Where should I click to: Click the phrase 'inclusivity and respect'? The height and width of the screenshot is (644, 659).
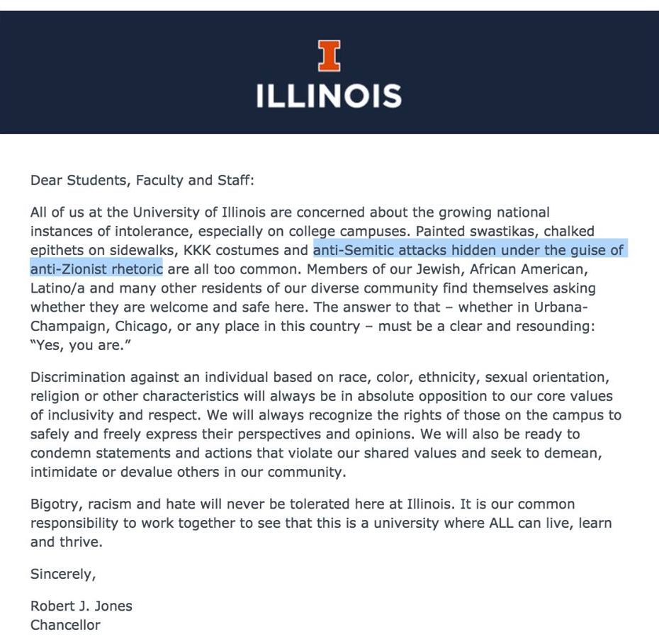[124, 415]
